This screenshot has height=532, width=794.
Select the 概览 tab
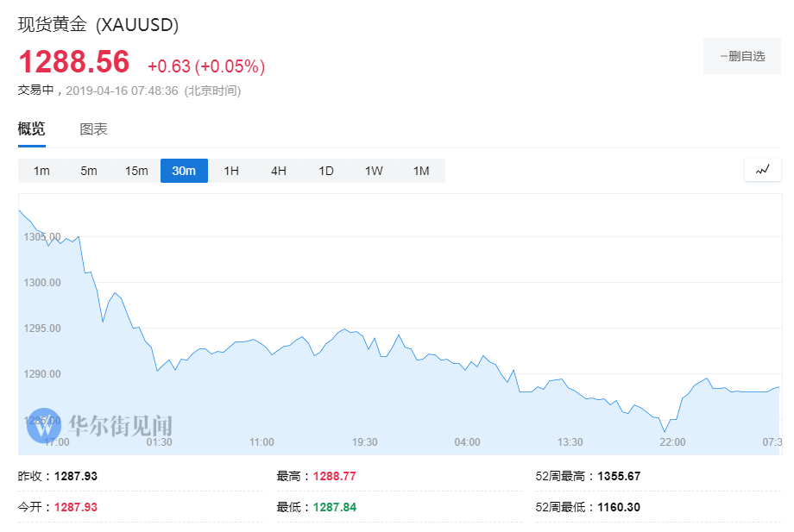31,128
